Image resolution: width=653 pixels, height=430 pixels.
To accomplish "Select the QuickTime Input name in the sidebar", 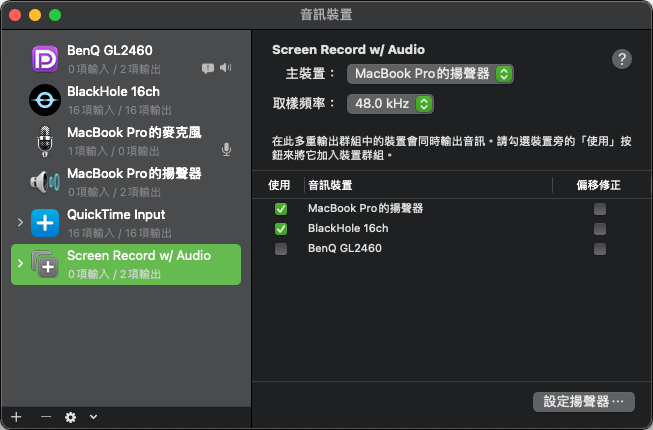I will point(116,214).
